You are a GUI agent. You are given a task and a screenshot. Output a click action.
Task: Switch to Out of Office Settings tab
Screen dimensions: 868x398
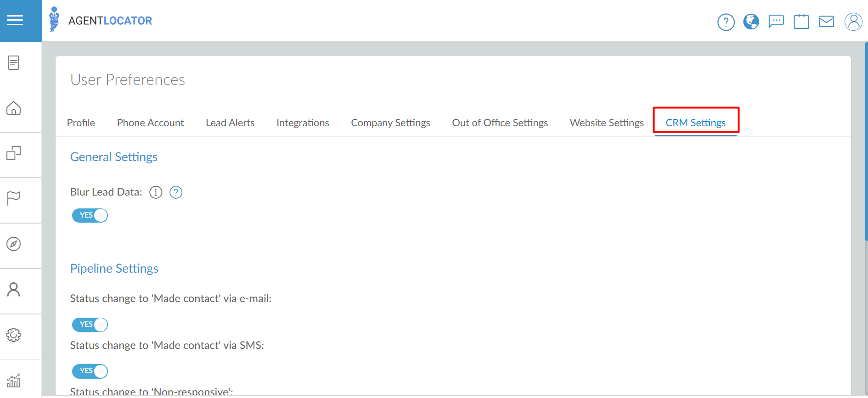pyautogui.click(x=500, y=123)
